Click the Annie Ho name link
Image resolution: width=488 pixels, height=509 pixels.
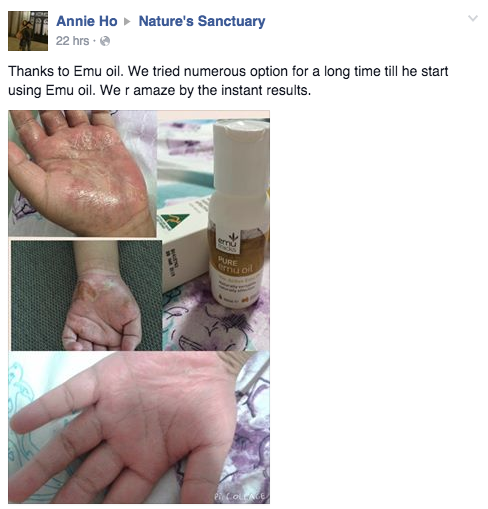[87, 21]
